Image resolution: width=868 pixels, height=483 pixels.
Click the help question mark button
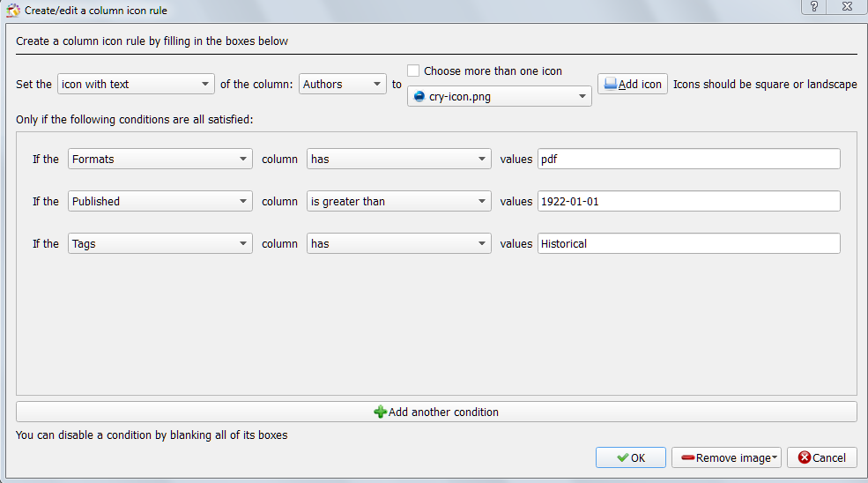click(813, 7)
